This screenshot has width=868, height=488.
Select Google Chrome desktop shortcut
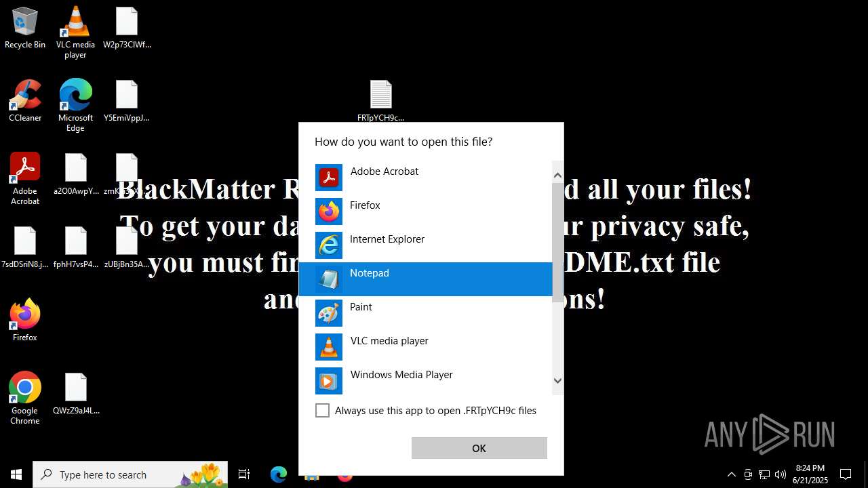(25, 399)
